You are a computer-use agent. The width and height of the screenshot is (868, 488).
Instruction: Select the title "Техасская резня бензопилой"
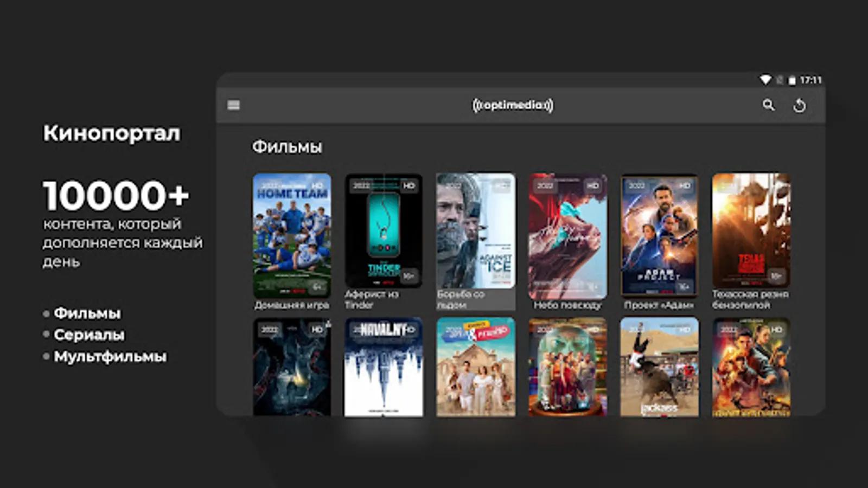coord(751,299)
